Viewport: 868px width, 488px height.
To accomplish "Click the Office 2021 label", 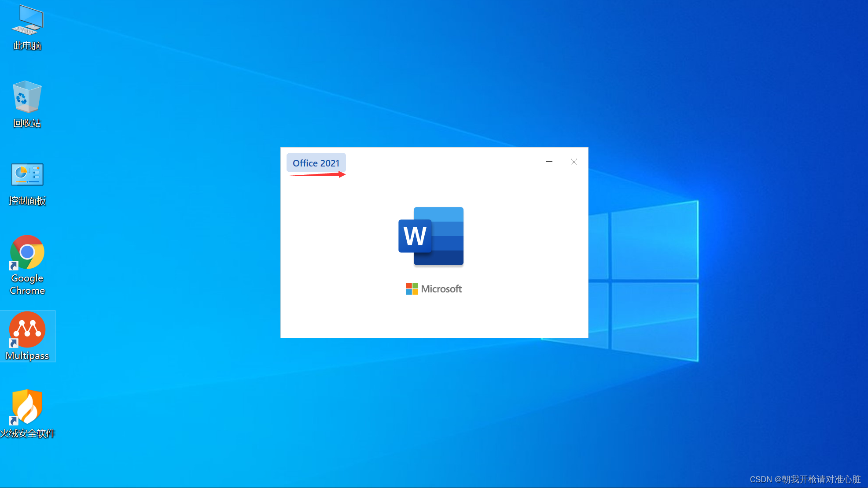I will pos(316,163).
